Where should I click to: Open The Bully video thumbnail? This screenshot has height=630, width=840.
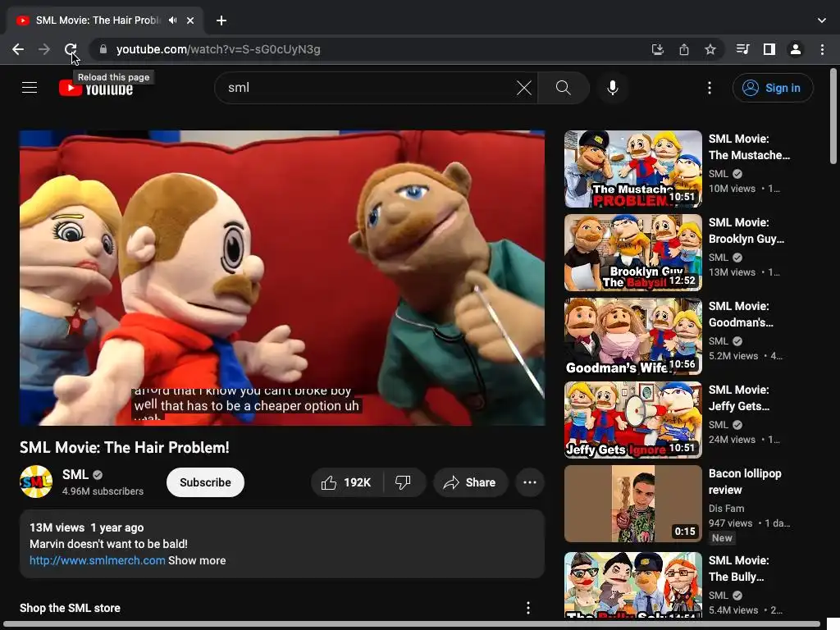(x=632, y=585)
